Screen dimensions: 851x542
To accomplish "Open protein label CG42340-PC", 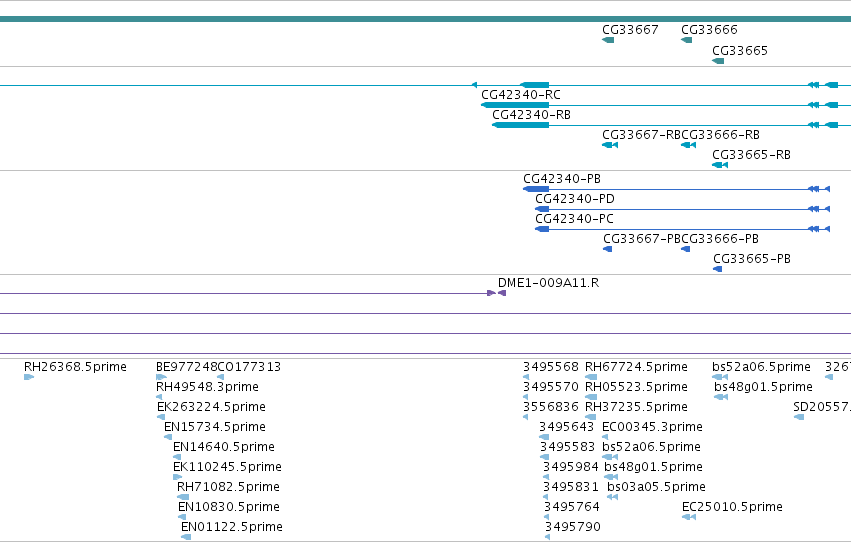I will pos(574,219).
